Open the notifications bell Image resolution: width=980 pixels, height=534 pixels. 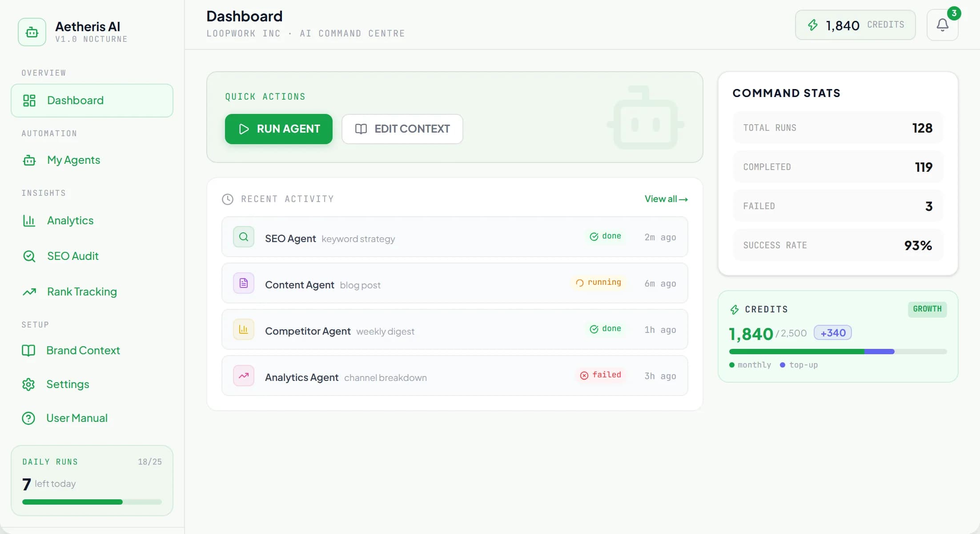point(942,25)
